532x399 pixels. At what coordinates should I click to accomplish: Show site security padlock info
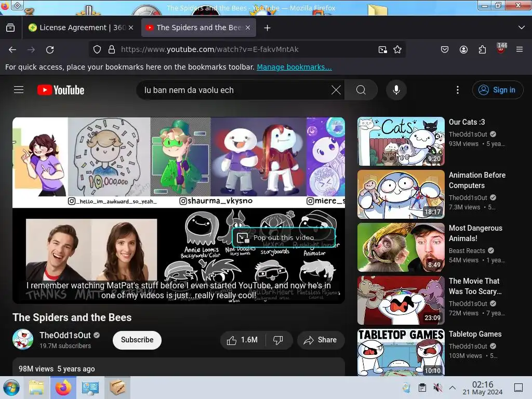click(x=112, y=49)
